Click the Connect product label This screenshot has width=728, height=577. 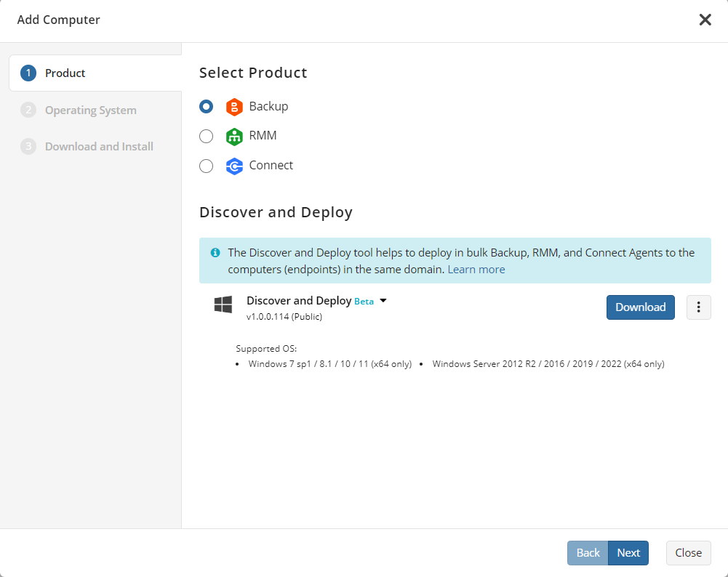pyautogui.click(x=271, y=165)
